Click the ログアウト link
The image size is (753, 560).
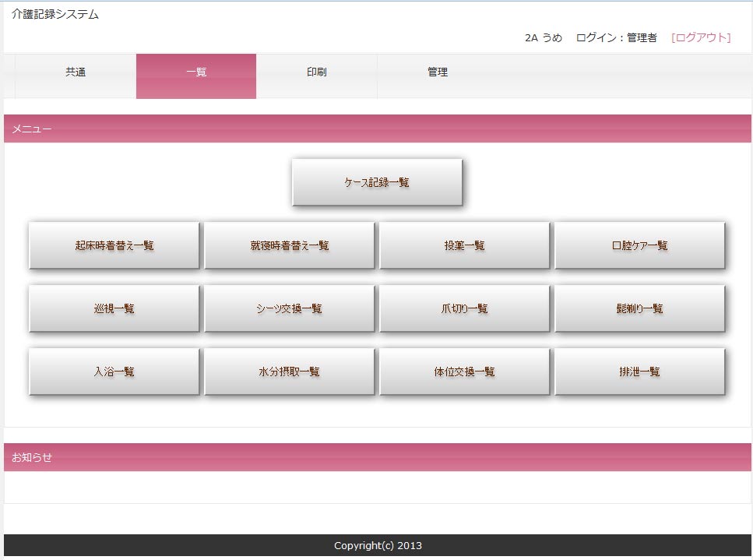(x=701, y=37)
